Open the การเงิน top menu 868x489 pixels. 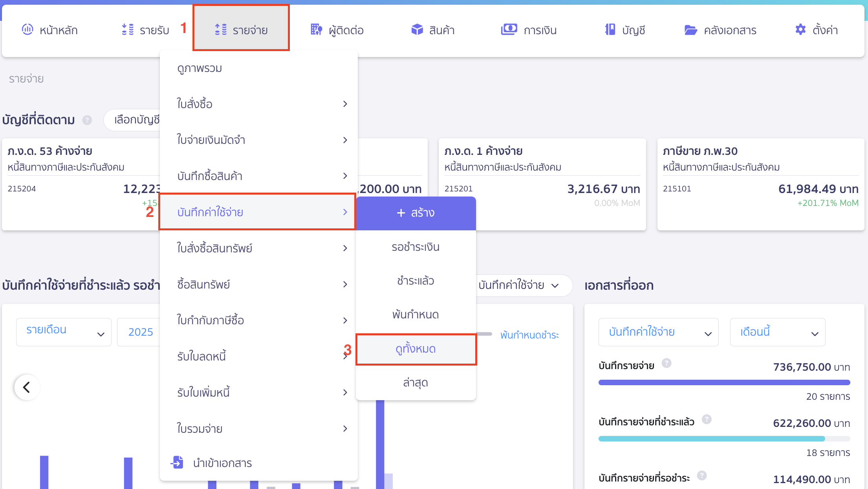529,30
